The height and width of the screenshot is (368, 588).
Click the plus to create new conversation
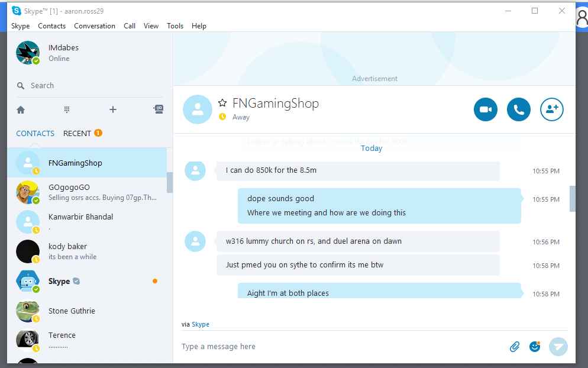(x=113, y=109)
